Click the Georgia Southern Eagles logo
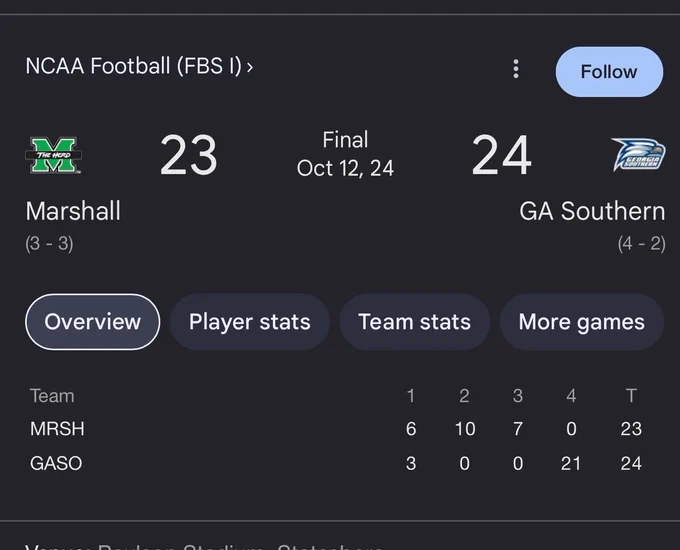Image resolution: width=680 pixels, height=550 pixels. (638, 155)
